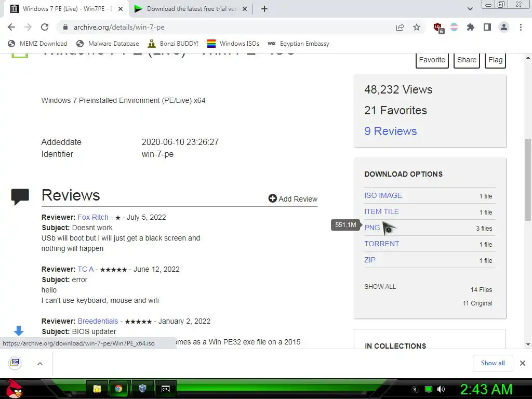Click the scrollbar up arrow
This screenshot has width=532, height=399.
pos(528,58)
